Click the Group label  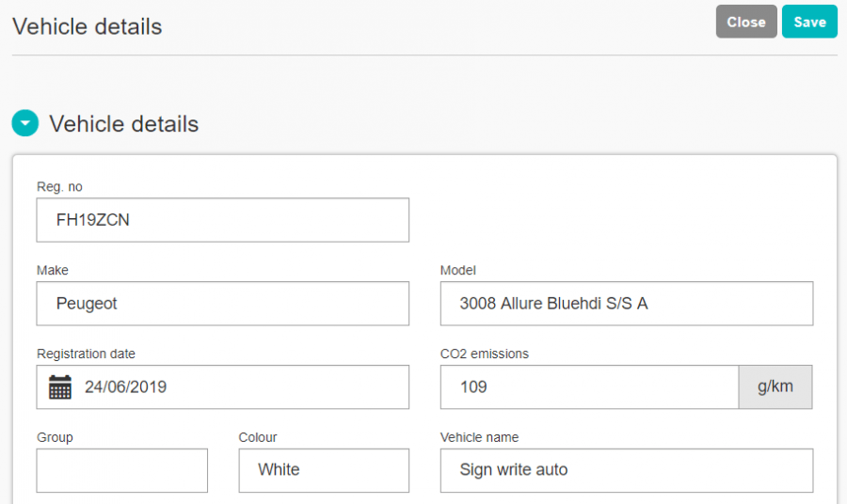coord(55,437)
